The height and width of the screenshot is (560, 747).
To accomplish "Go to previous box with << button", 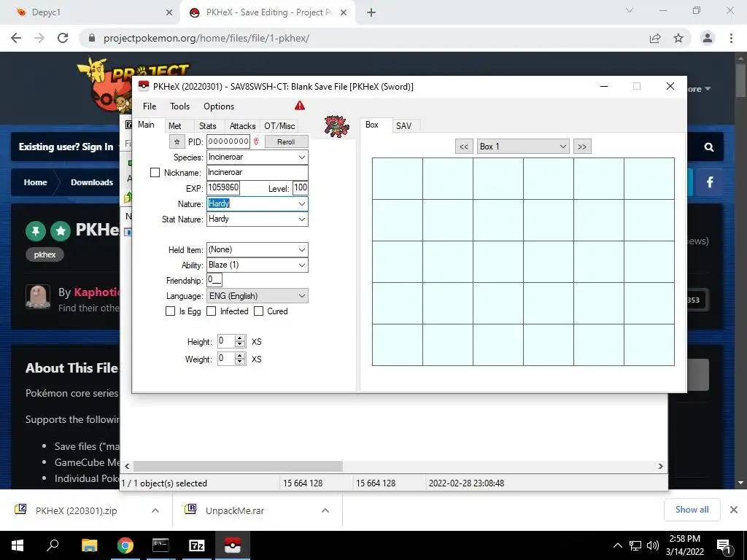I will [x=464, y=147].
